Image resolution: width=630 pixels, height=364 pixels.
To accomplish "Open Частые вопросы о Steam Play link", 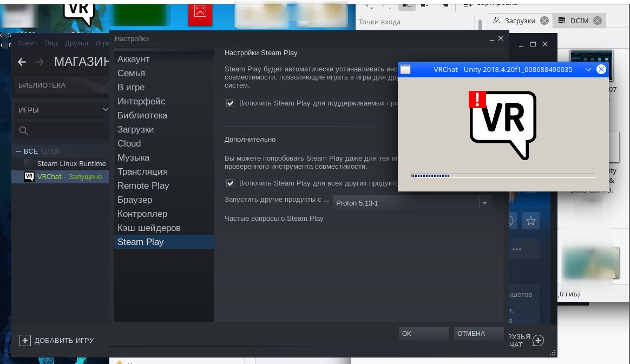I will [274, 219].
